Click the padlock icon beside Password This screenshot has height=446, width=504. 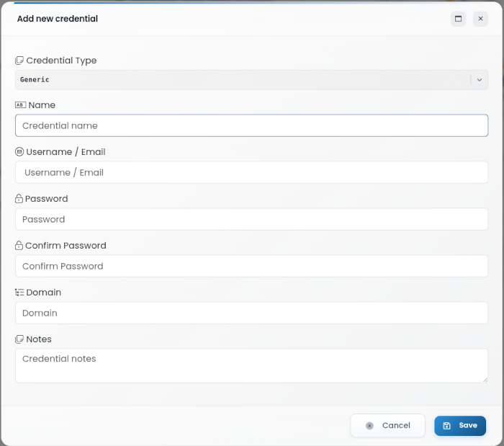(x=19, y=198)
